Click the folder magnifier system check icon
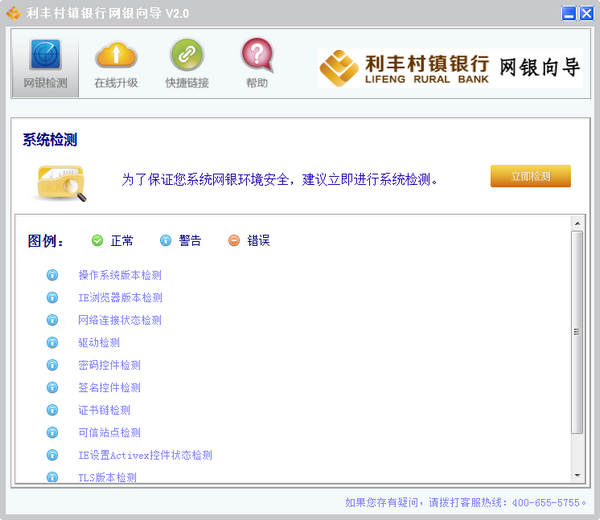 click(61, 183)
